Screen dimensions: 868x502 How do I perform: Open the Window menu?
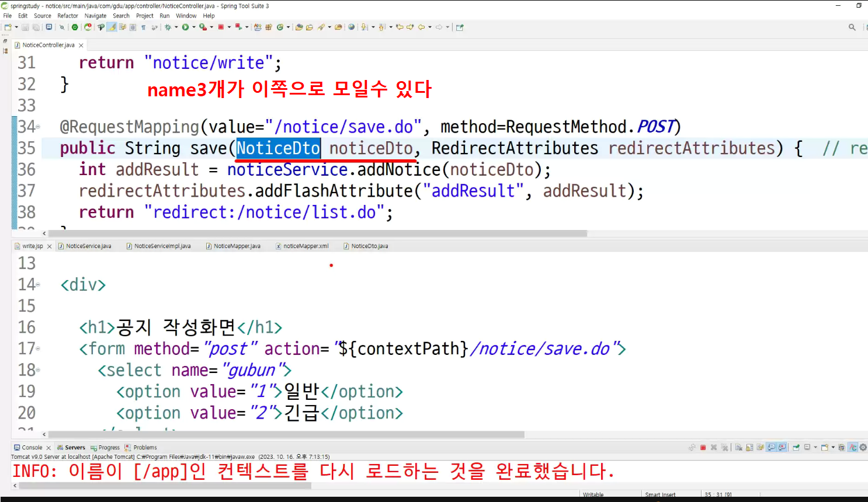186,16
